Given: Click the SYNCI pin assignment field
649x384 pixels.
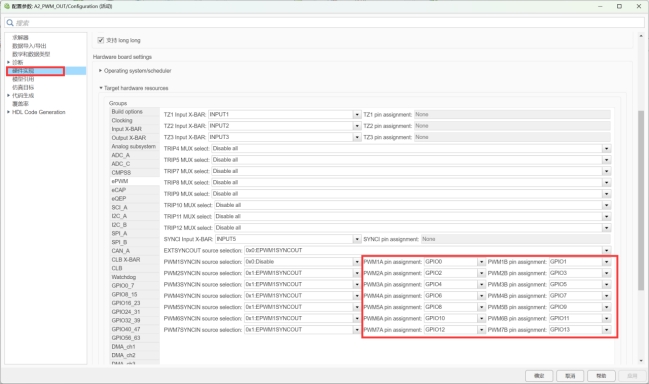Looking at the screenshot, I should (516, 239).
